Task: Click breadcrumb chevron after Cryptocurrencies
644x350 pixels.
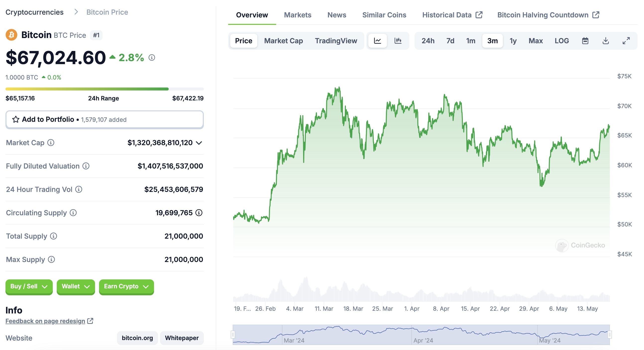Action: pyautogui.click(x=76, y=12)
